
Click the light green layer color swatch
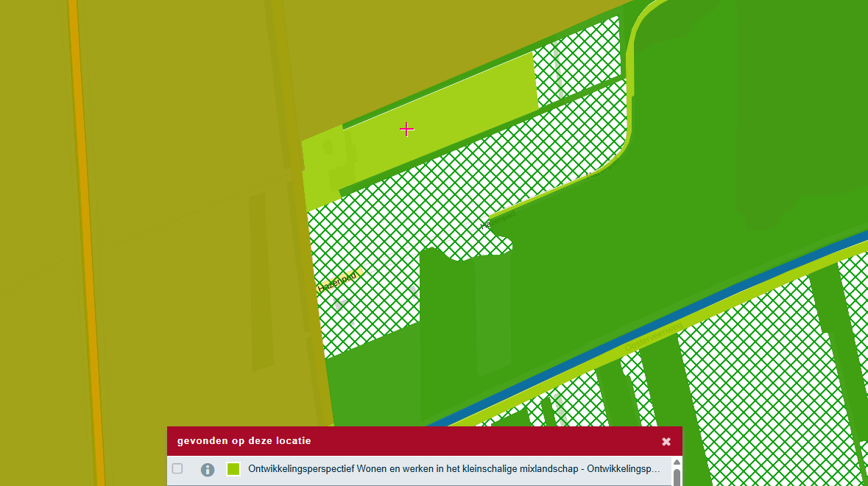tap(233, 469)
